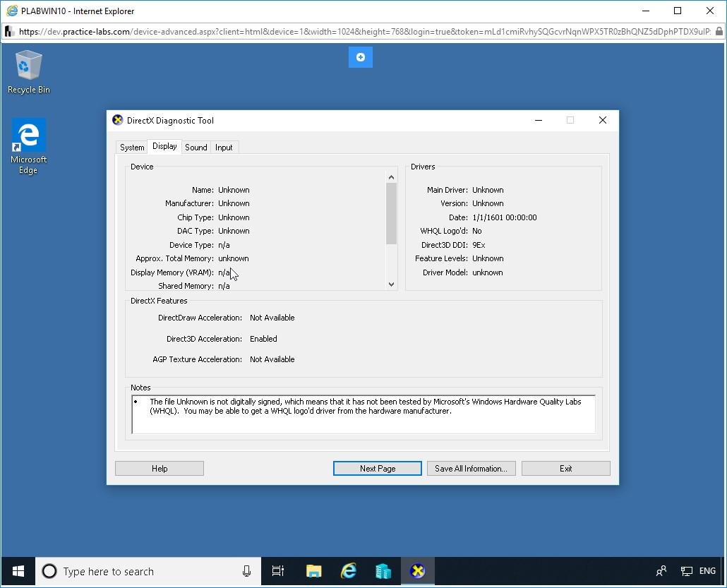The image size is (727, 588).
Task: Click the DirectX Diagnostic taskbar icon
Action: pyautogui.click(x=417, y=571)
